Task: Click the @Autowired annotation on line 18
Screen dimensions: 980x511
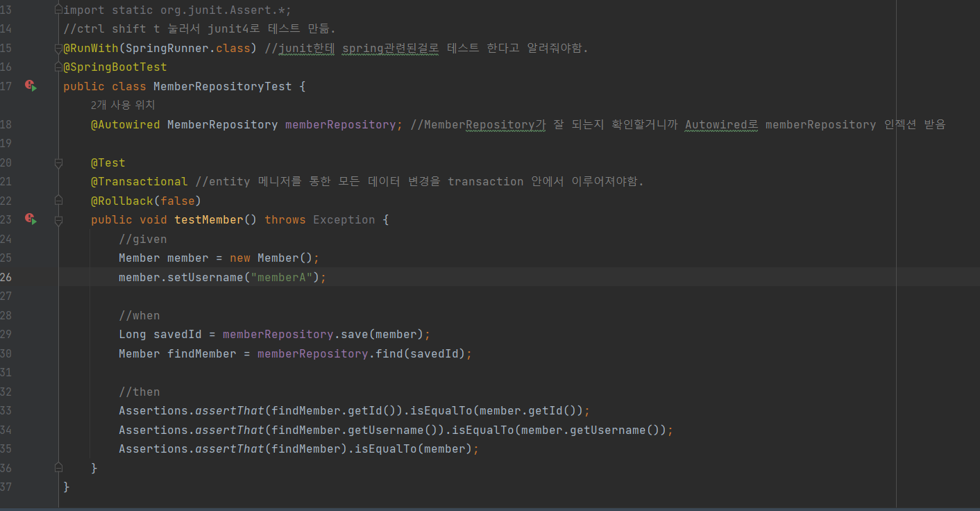Action: (126, 124)
